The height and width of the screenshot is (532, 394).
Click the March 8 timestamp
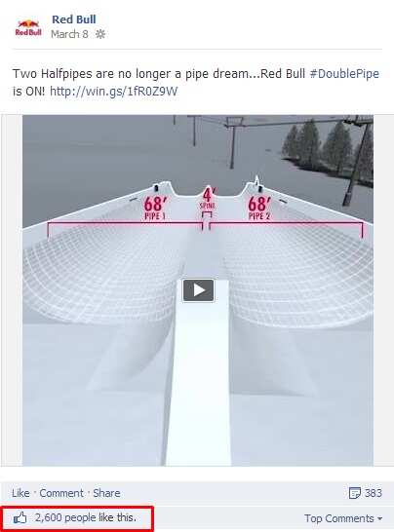(x=69, y=34)
